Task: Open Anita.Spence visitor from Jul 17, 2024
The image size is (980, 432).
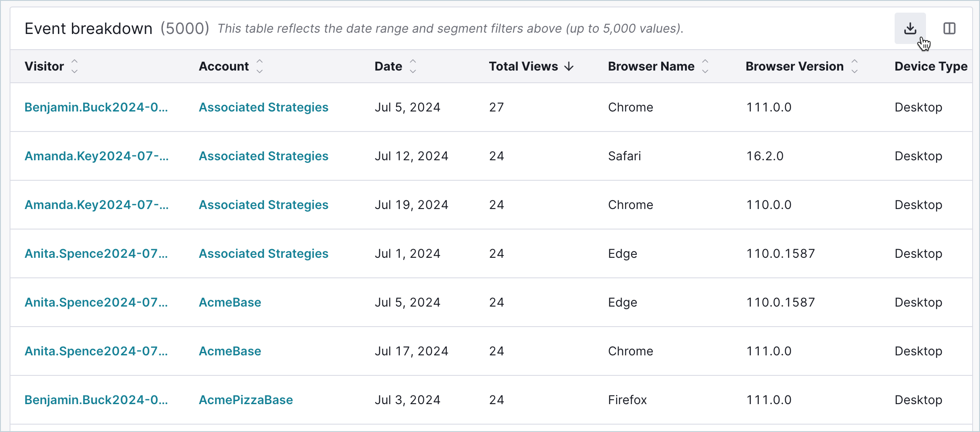Action: (x=96, y=351)
